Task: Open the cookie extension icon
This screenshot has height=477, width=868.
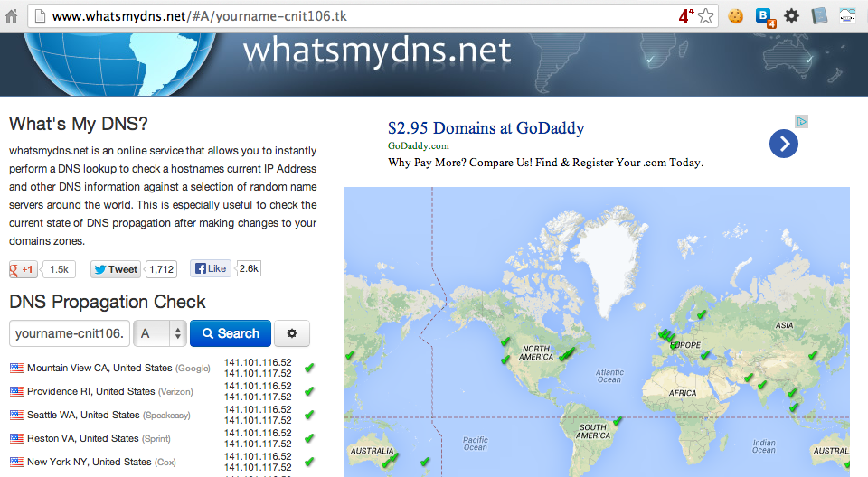Action: coord(736,16)
